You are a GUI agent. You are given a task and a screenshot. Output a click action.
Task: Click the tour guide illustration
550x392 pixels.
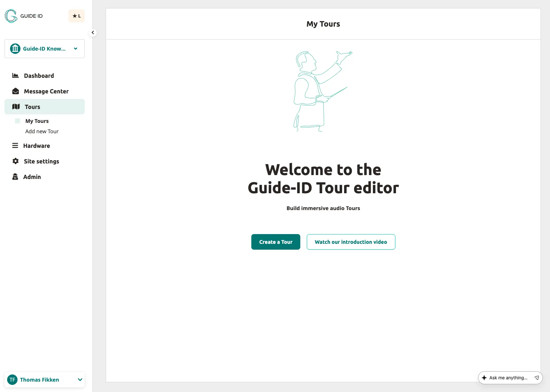point(323,91)
